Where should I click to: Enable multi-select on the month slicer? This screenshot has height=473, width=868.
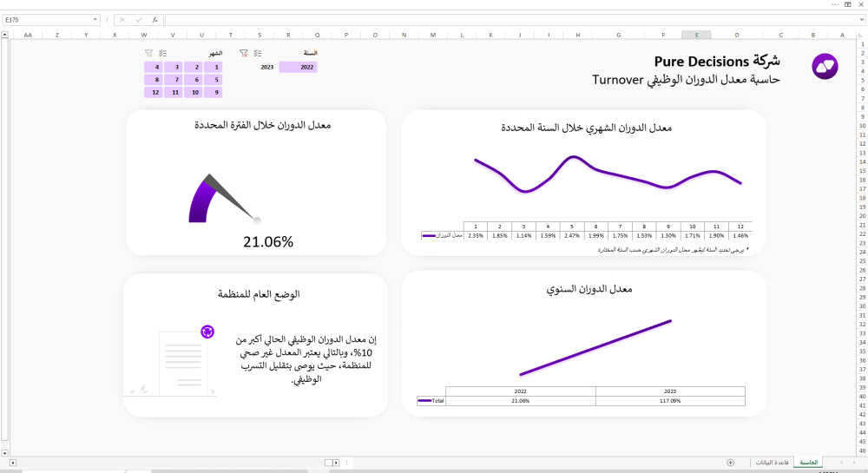pyautogui.click(x=163, y=53)
